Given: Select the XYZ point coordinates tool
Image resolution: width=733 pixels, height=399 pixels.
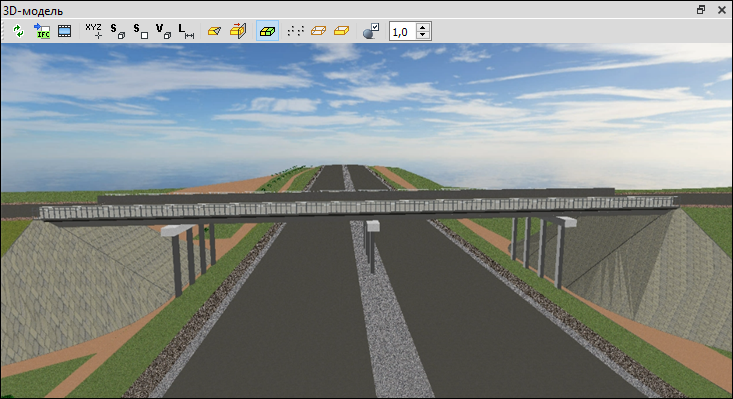Looking at the screenshot, I should click(93, 31).
